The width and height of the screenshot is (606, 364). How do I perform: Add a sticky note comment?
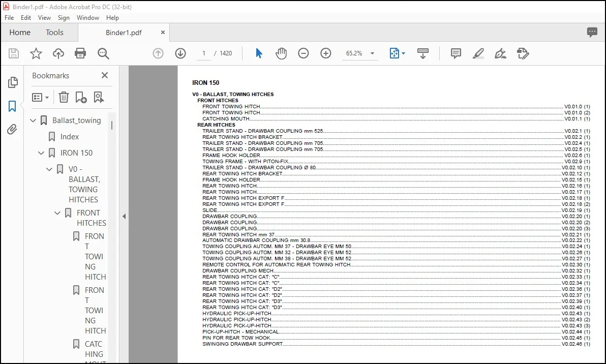(456, 53)
